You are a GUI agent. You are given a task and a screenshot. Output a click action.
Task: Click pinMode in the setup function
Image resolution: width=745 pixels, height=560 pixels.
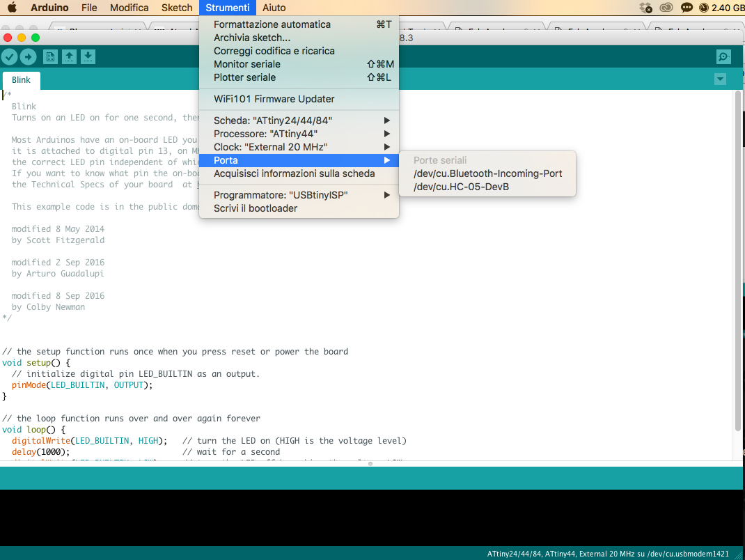pos(29,385)
